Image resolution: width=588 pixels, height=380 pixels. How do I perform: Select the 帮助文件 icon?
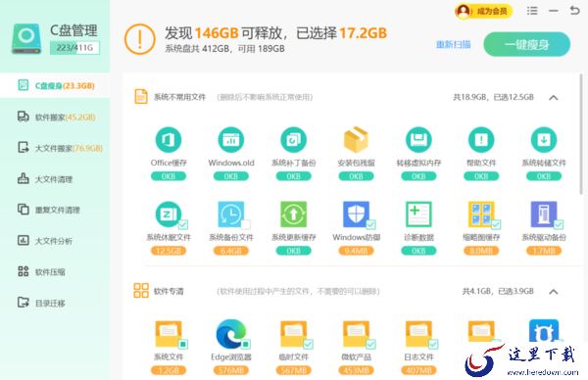pyautogui.click(x=481, y=140)
